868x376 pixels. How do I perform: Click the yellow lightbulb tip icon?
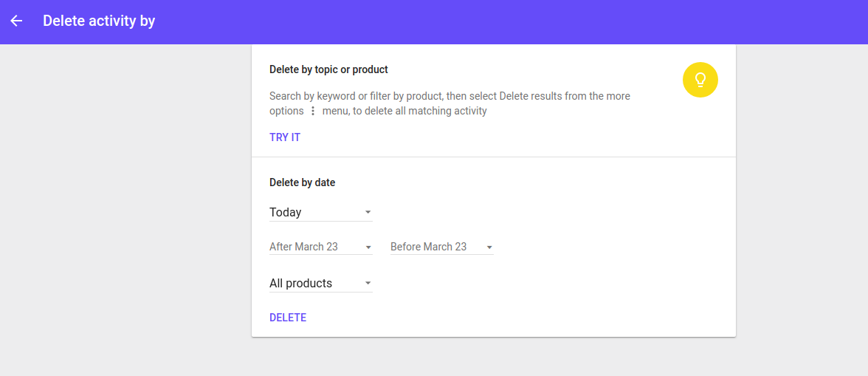click(700, 80)
